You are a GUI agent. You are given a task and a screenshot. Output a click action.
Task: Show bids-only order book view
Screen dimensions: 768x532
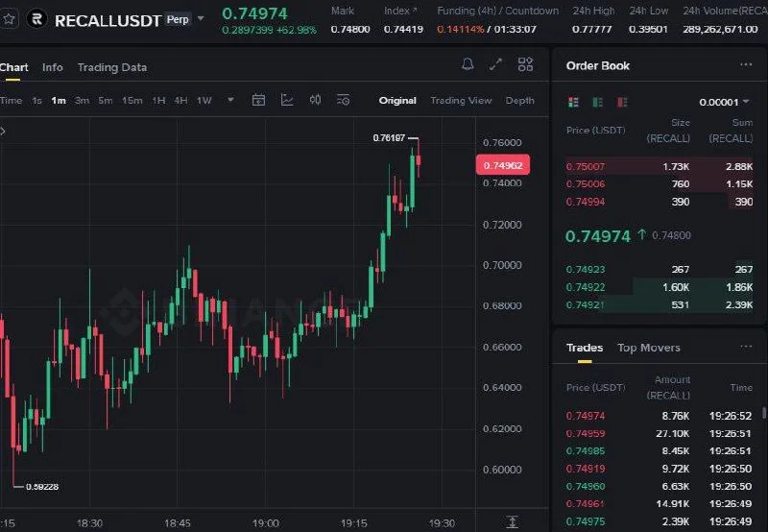click(597, 102)
